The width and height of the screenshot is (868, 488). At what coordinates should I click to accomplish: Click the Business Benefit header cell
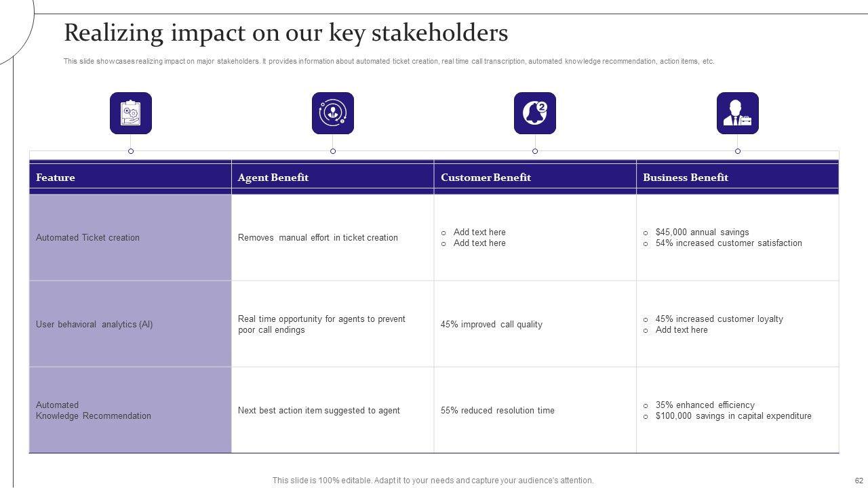click(x=686, y=178)
